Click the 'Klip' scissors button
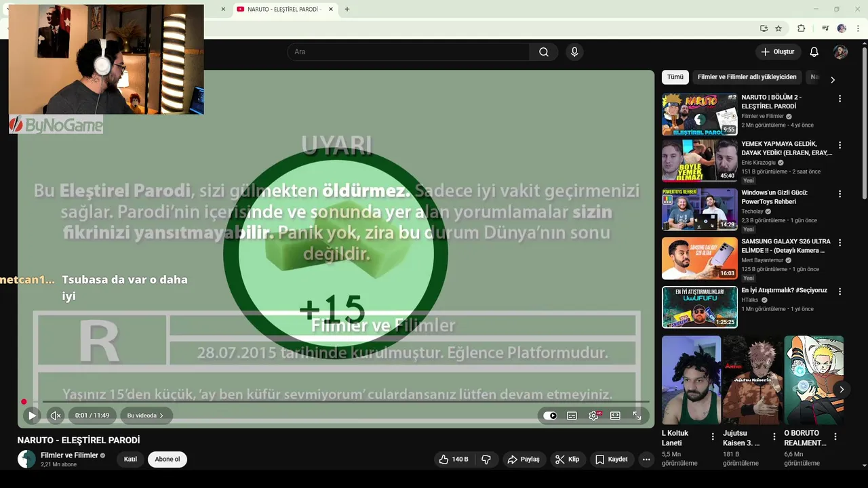The image size is (868, 488). [x=568, y=459]
